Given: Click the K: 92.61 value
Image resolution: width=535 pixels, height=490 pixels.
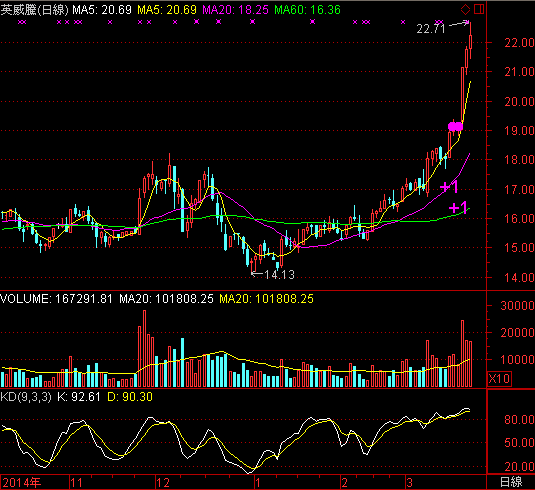Looking at the screenshot, I should click(x=78, y=397).
